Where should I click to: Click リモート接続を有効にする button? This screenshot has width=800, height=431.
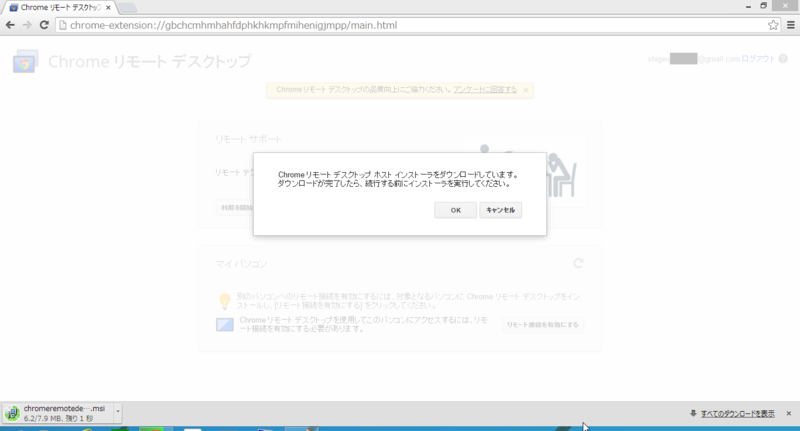point(542,324)
